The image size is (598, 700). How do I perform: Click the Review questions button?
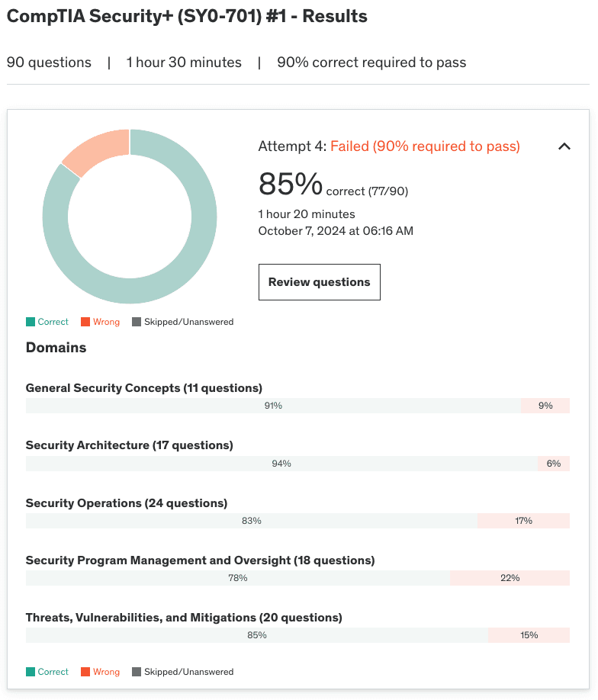coord(319,282)
